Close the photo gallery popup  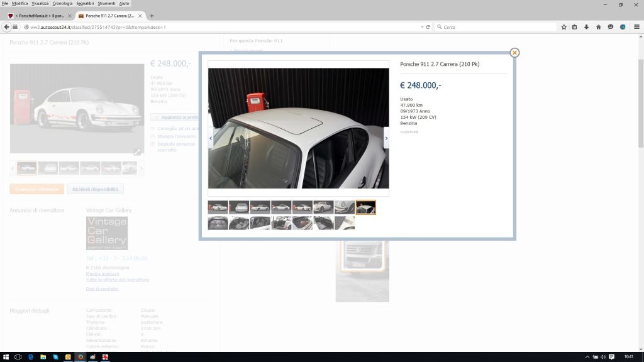(x=514, y=53)
